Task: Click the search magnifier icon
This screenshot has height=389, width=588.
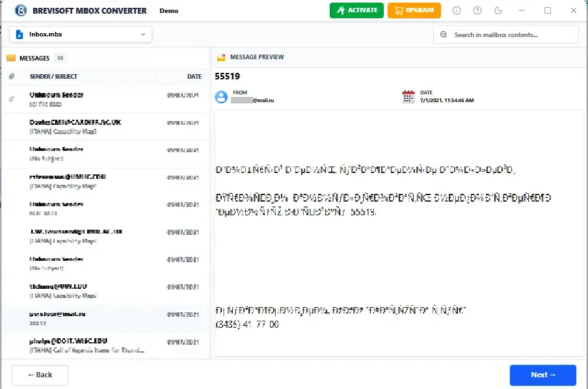Action: pyautogui.click(x=443, y=34)
